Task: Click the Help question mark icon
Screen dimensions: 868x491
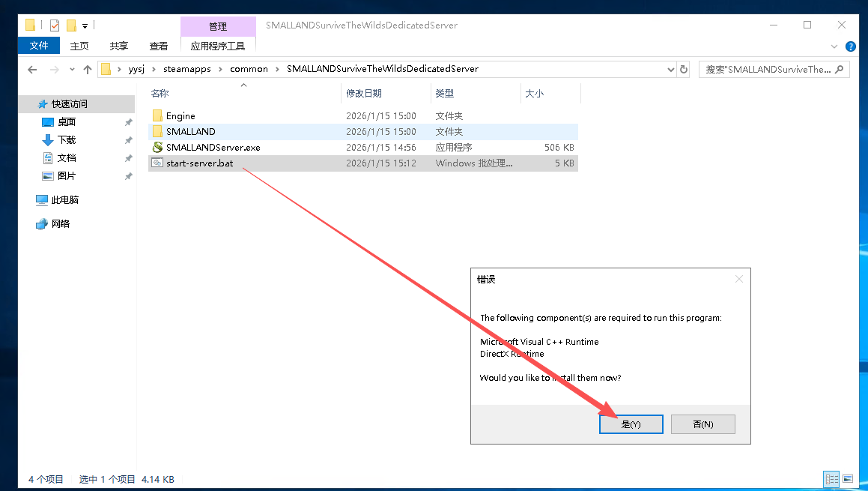Action: (851, 46)
